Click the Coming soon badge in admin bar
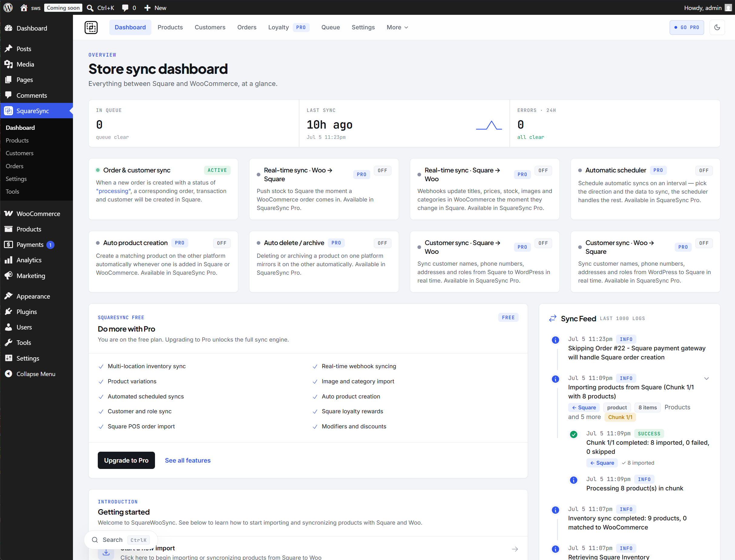This screenshot has height=560, width=735. click(63, 8)
